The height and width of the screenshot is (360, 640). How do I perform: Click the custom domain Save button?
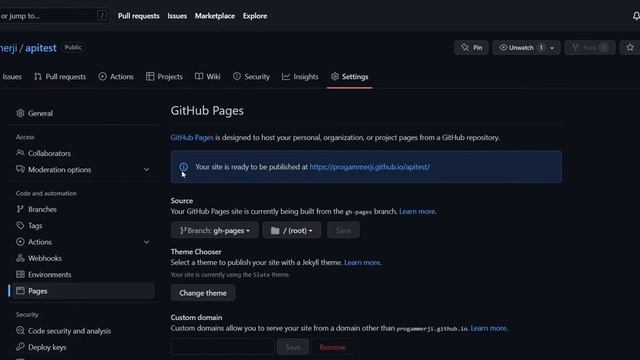pos(293,347)
